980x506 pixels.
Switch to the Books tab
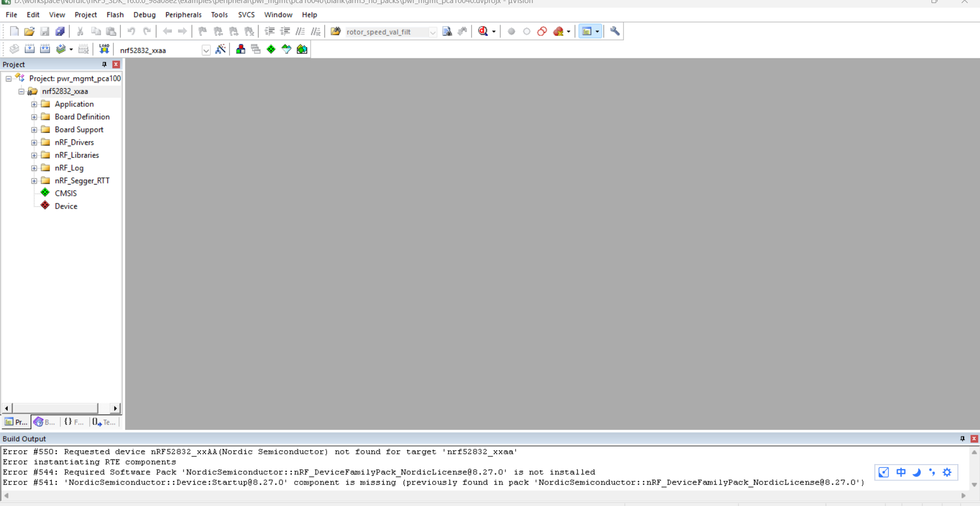point(44,422)
